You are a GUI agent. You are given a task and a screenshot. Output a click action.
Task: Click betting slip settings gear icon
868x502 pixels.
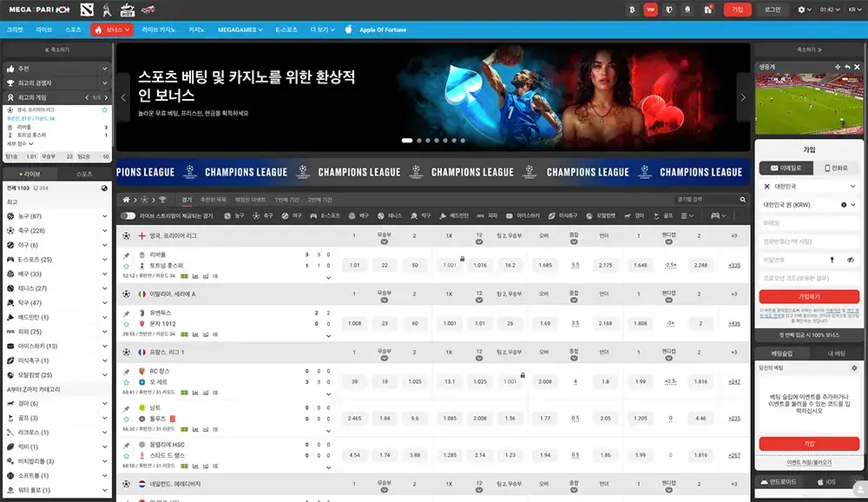pyautogui.click(x=854, y=368)
